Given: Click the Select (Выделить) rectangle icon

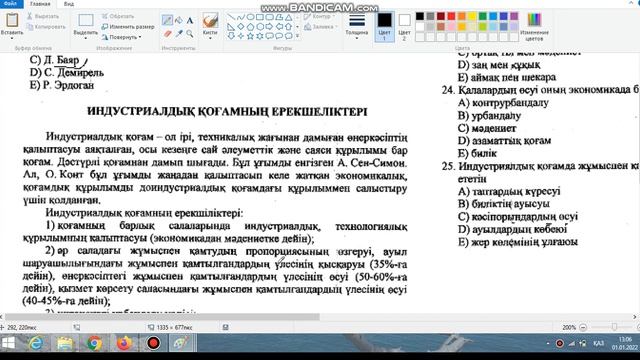Looking at the screenshot, I should pyautogui.click(x=86, y=20).
